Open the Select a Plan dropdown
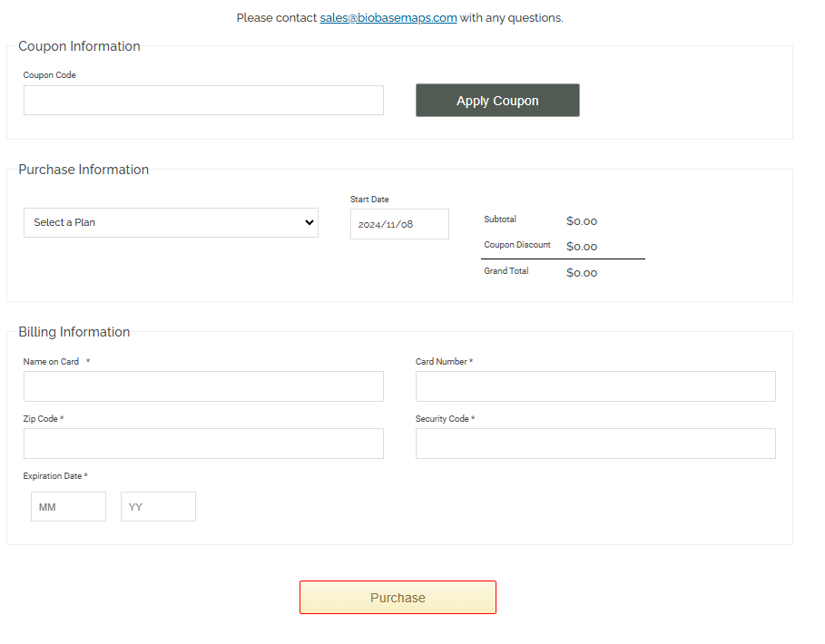825x644 pixels. (x=171, y=222)
